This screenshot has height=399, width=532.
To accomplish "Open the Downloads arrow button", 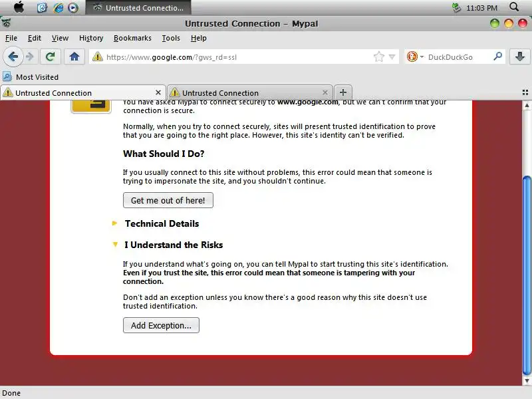I will click(x=520, y=57).
